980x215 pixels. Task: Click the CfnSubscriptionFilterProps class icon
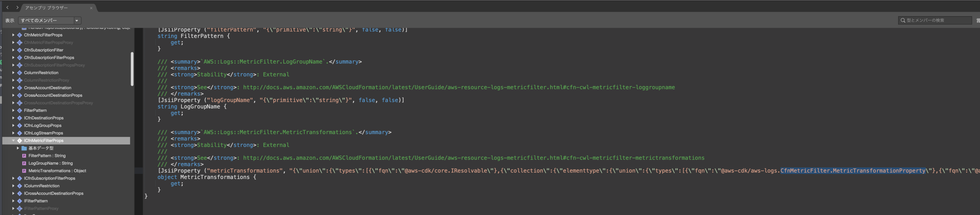click(20, 57)
